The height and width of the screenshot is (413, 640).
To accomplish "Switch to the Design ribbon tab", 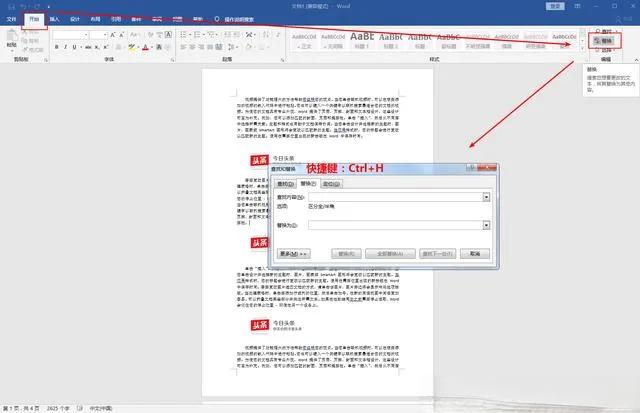I will (x=75, y=19).
